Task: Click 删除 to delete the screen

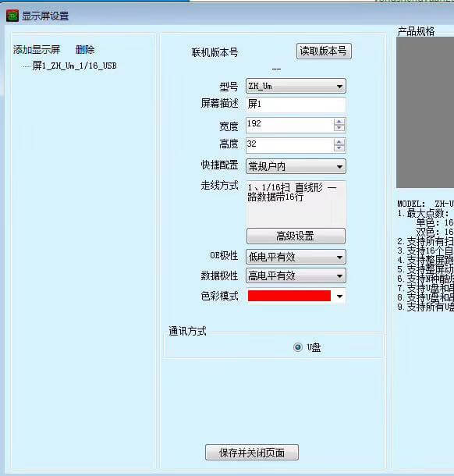Action: [x=85, y=49]
